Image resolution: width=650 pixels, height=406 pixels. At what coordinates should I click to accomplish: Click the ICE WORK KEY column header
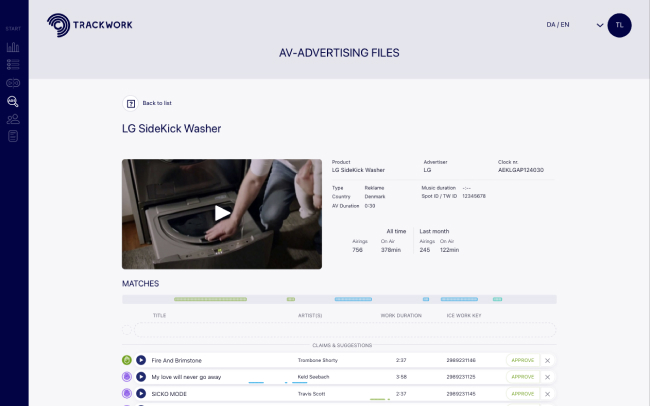tap(464, 316)
